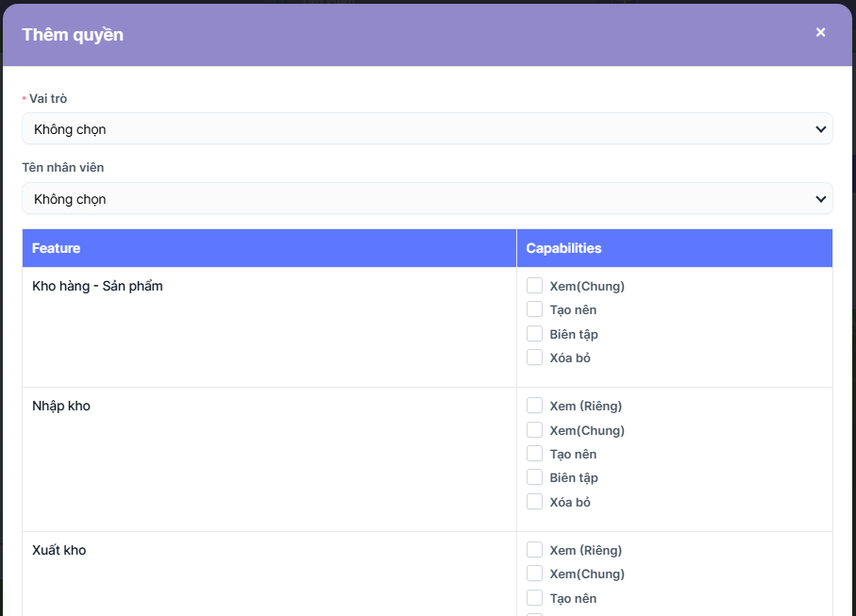Open the Vai trò dropdown

pyautogui.click(x=427, y=129)
